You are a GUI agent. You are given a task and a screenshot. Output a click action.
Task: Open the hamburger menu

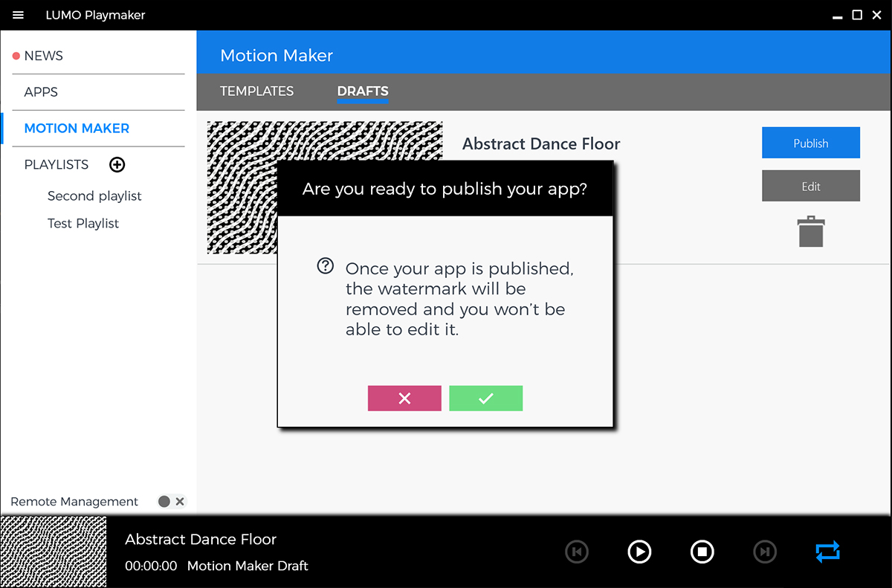(x=19, y=15)
